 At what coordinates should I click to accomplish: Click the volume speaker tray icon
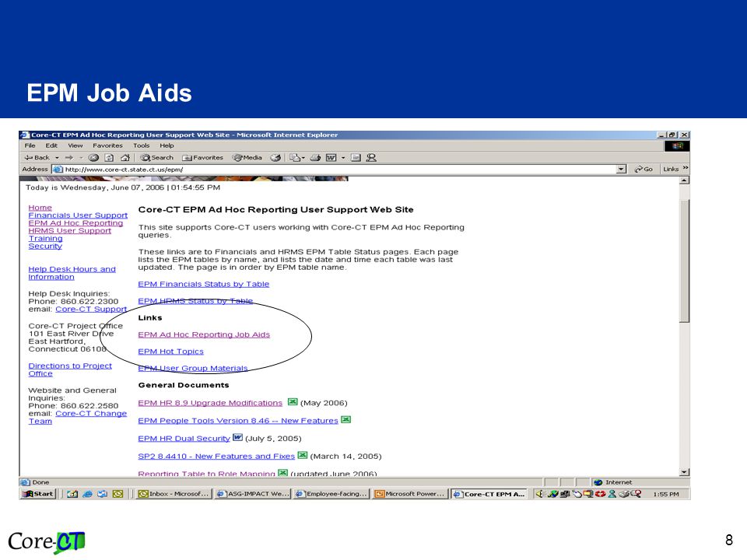(x=540, y=494)
